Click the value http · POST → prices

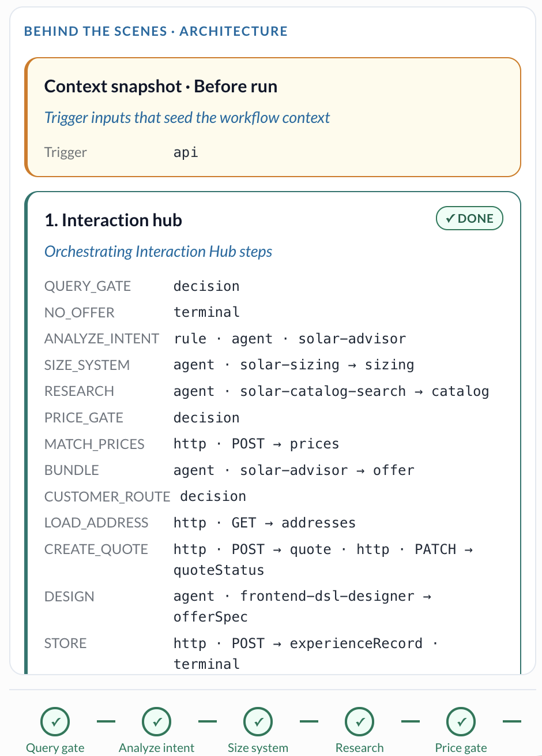(x=257, y=444)
